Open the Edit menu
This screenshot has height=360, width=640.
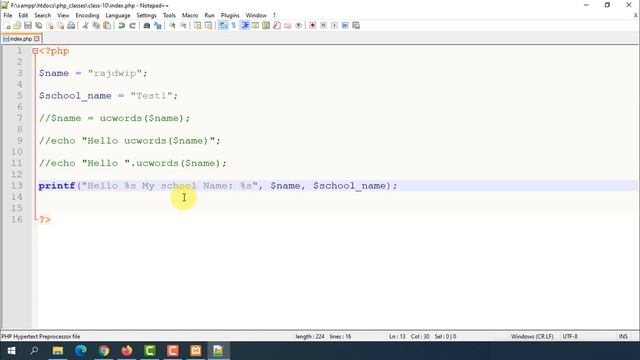click(x=23, y=15)
